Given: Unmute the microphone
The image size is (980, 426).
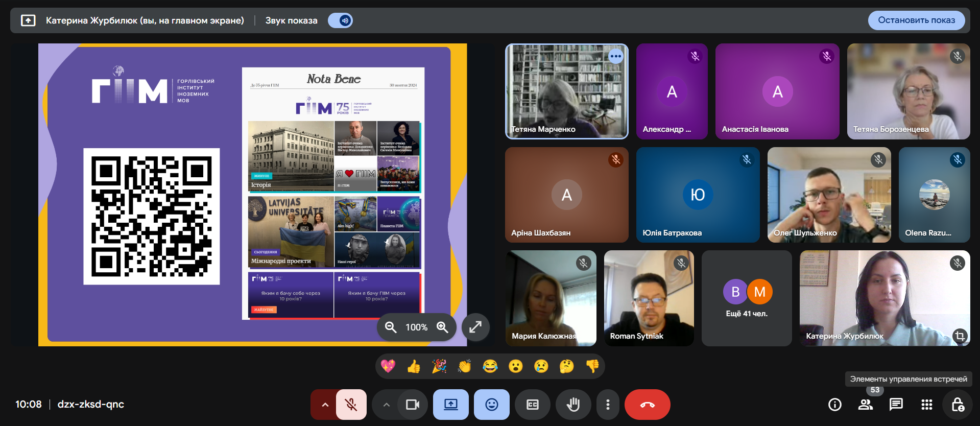Looking at the screenshot, I should 351,405.
